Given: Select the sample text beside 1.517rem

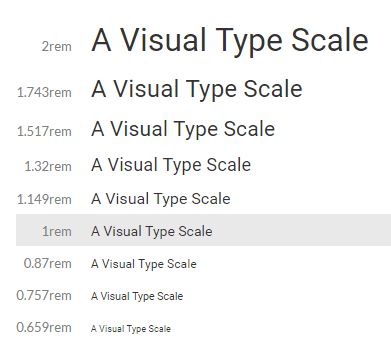Looking at the screenshot, I should 183,129.
